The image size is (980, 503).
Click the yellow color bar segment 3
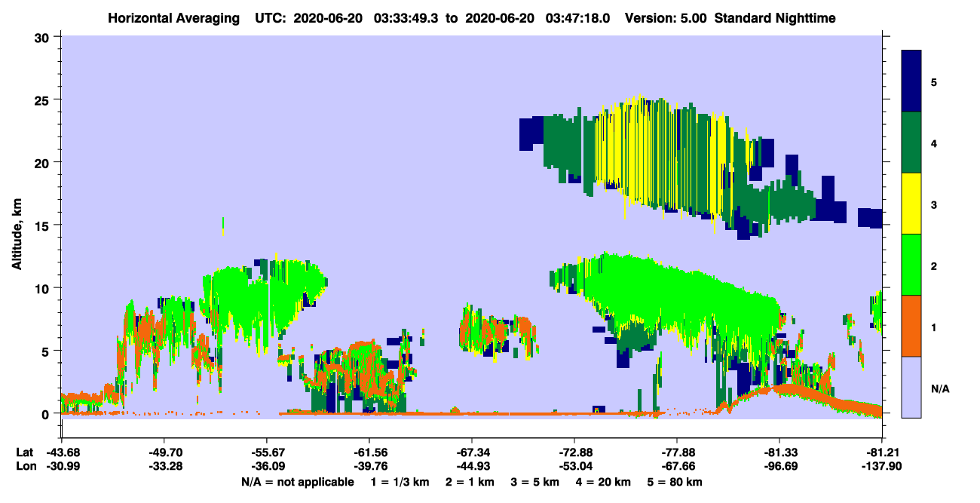(911, 204)
